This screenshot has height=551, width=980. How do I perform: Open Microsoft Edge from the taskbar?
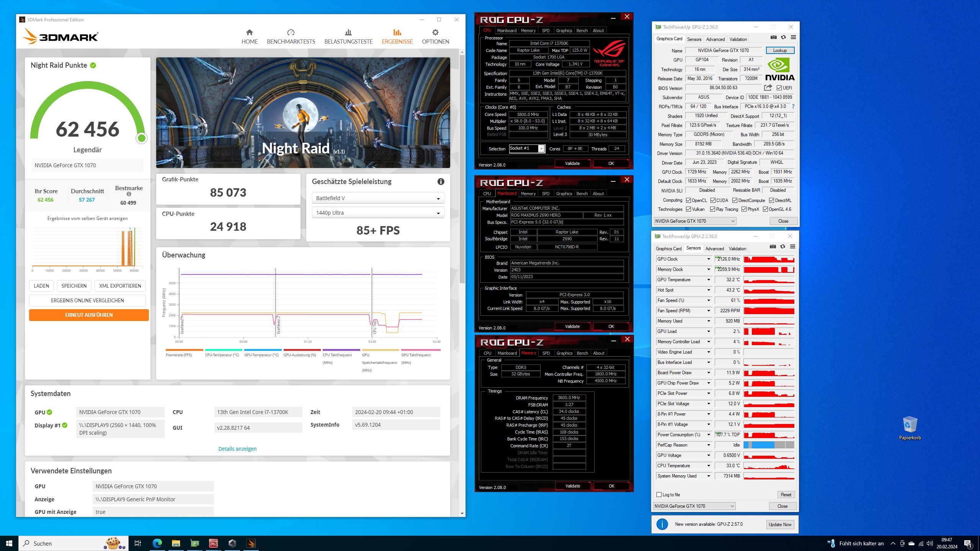coord(157,543)
